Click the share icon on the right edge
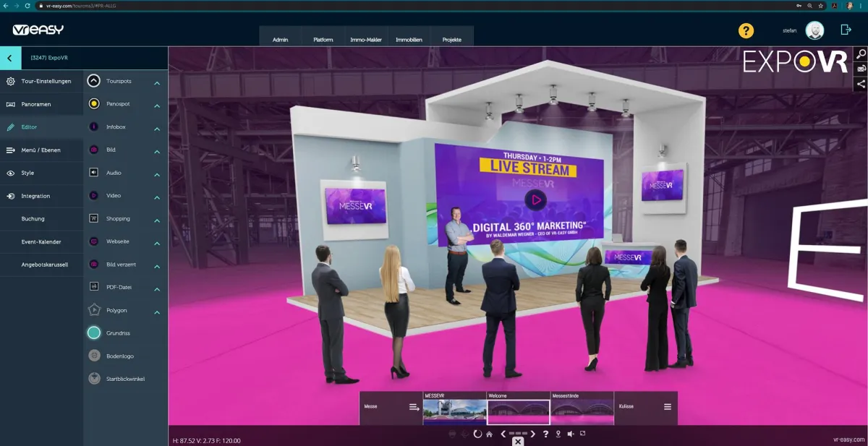This screenshot has height=446, width=868. click(861, 82)
